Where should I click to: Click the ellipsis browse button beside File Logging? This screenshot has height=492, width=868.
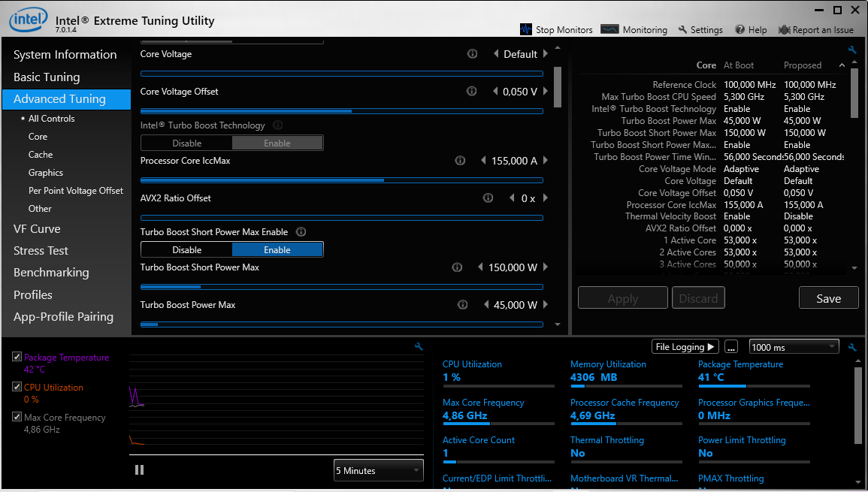pyautogui.click(x=731, y=347)
